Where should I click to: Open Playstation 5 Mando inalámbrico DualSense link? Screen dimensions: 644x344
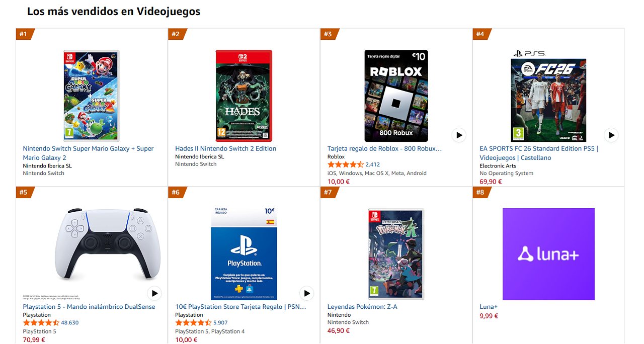(x=89, y=307)
